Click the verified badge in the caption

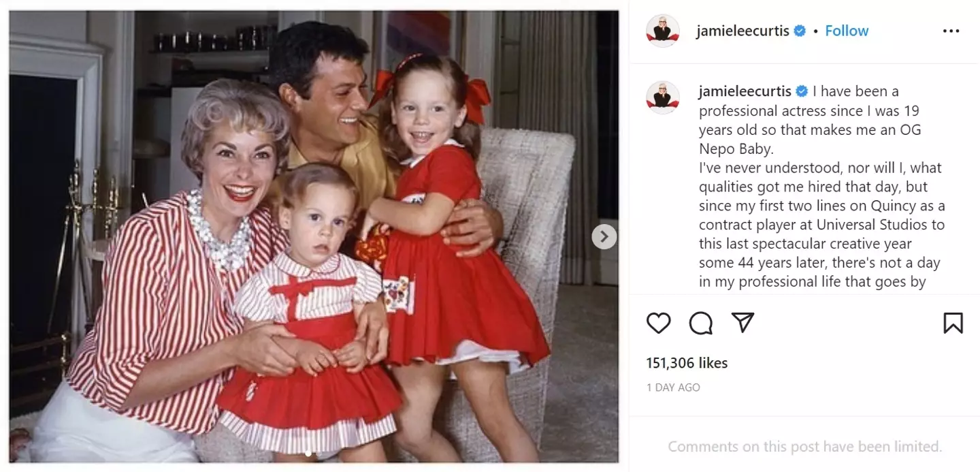pos(802,91)
